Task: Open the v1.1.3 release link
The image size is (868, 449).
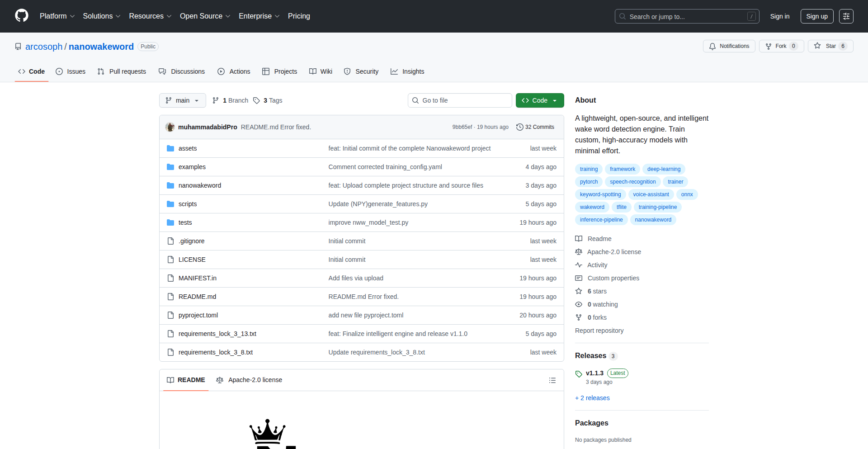Action: pyautogui.click(x=594, y=373)
